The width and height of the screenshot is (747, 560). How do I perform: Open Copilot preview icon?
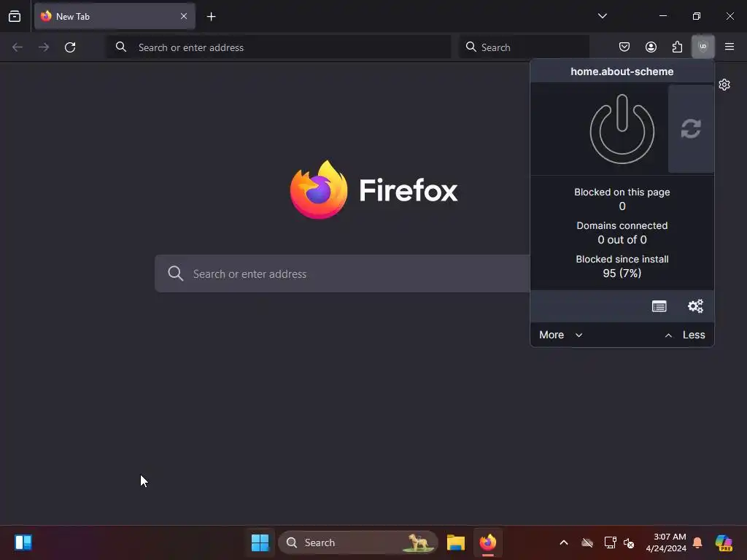click(723, 542)
